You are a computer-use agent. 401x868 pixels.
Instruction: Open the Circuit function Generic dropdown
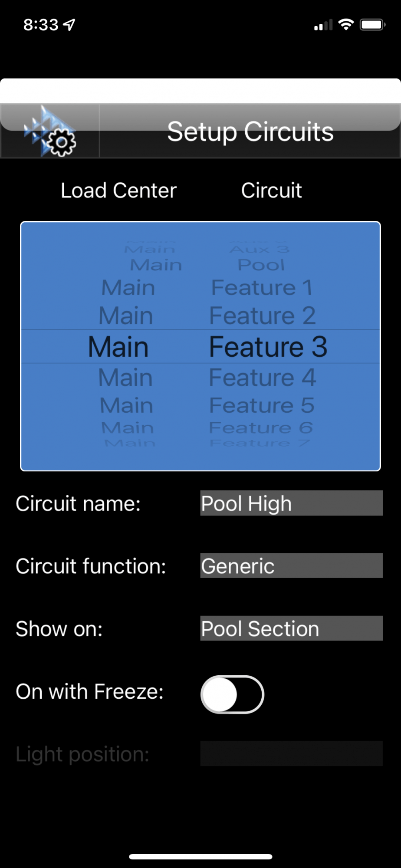point(292,566)
